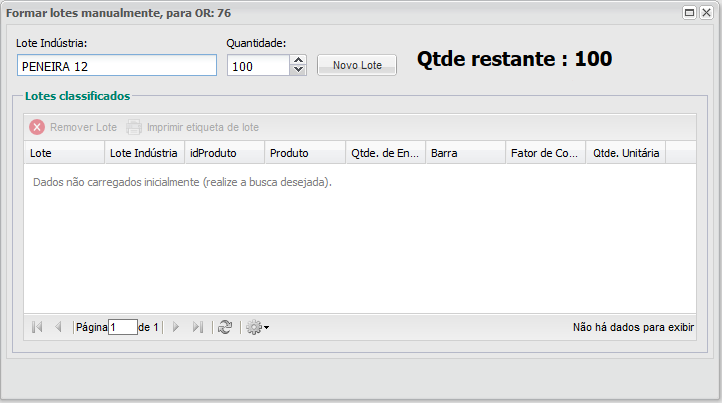Increase Quantidade with the up spinner arrow
The height and width of the screenshot is (408, 725).
coord(299,60)
